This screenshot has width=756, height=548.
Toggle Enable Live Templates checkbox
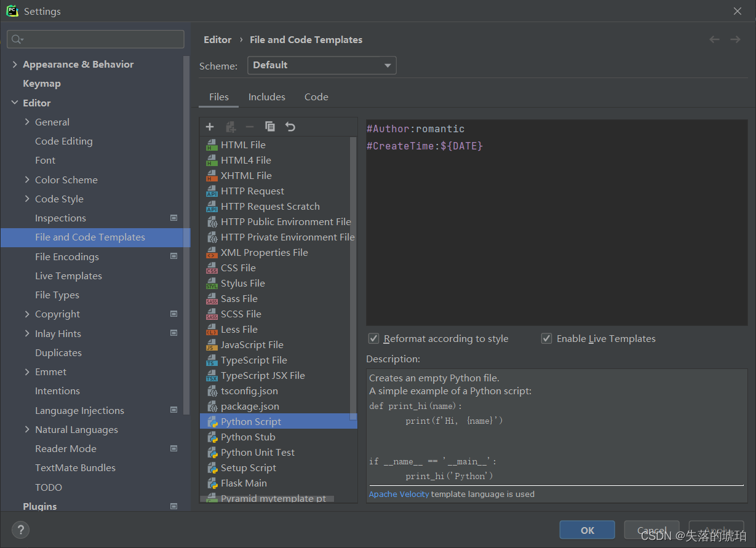click(546, 339)
